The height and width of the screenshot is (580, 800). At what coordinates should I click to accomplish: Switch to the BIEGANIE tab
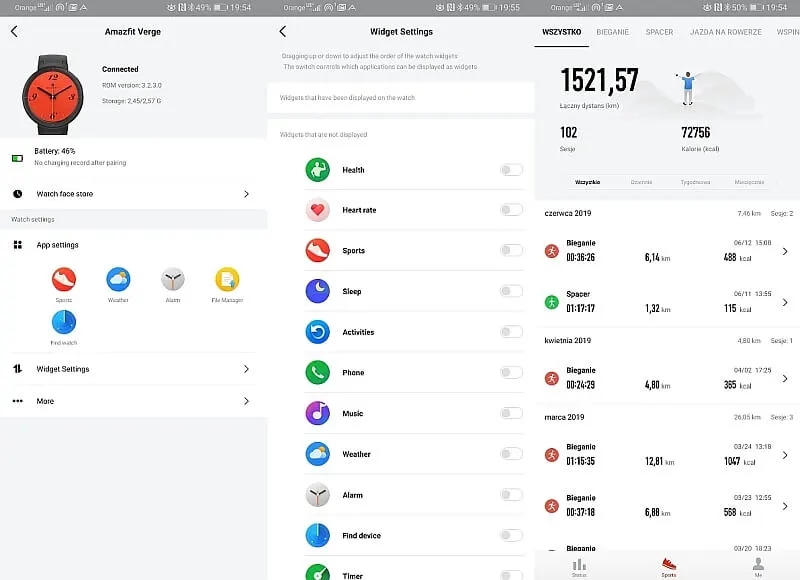click(x=612, y=32)
